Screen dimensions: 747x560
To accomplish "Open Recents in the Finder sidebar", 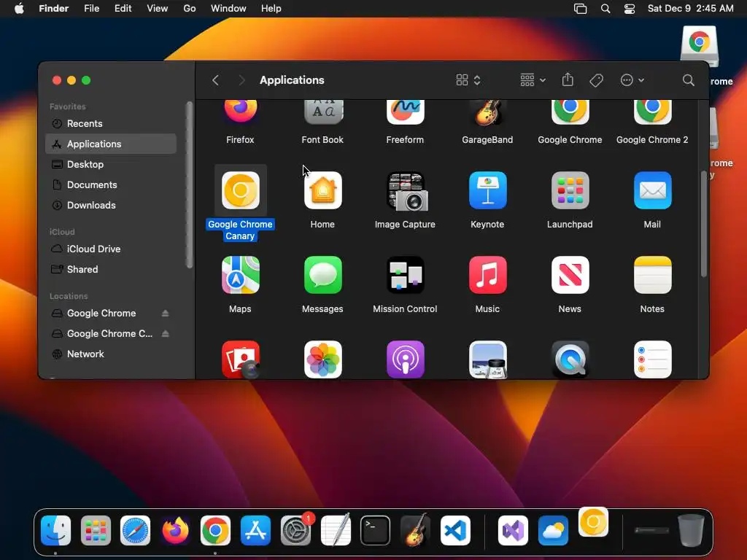I will coord(111,123).
